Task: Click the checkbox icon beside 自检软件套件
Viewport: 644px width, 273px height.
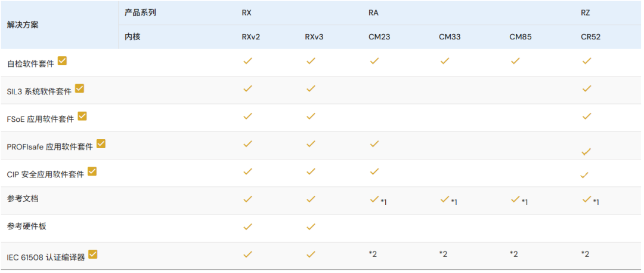Action: tap(62, 61)
